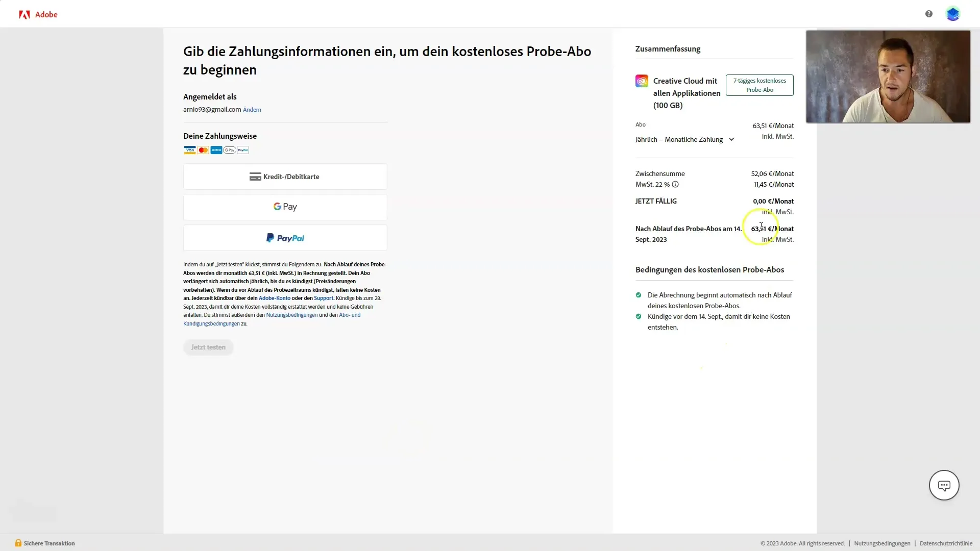
Task: Click email arnio93@gmail.com text
Action: tap(212, 109)
